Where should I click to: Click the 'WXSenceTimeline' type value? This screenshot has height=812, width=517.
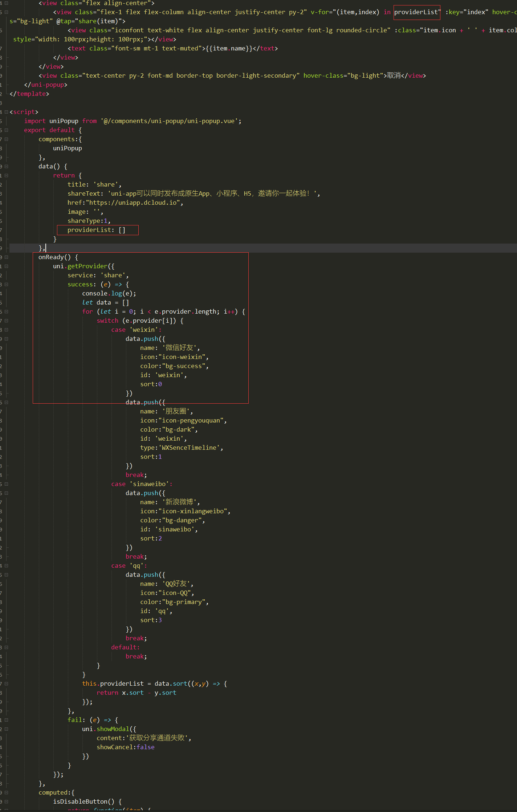190,448
